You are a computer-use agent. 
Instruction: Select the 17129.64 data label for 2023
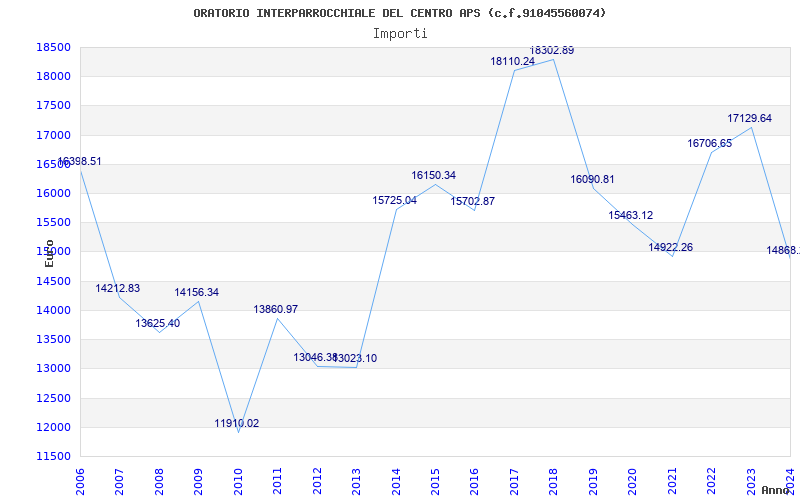click(x=749, y=118)
